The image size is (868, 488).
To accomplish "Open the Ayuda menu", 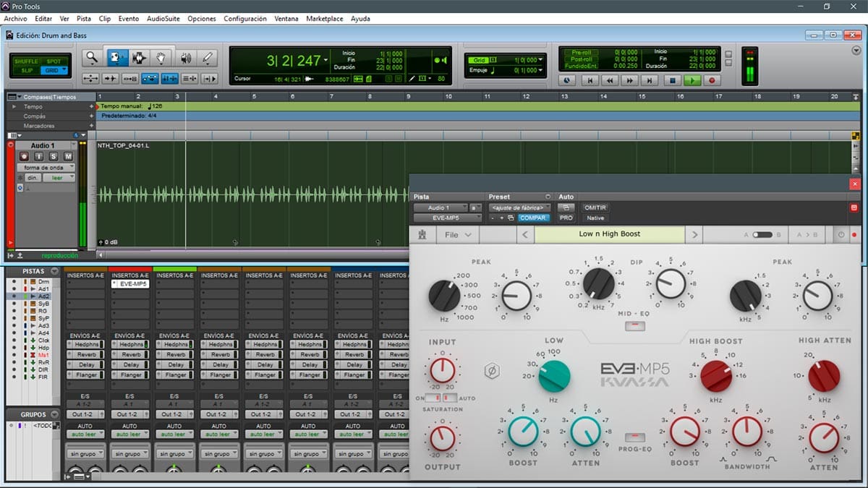I will (360, 19).
